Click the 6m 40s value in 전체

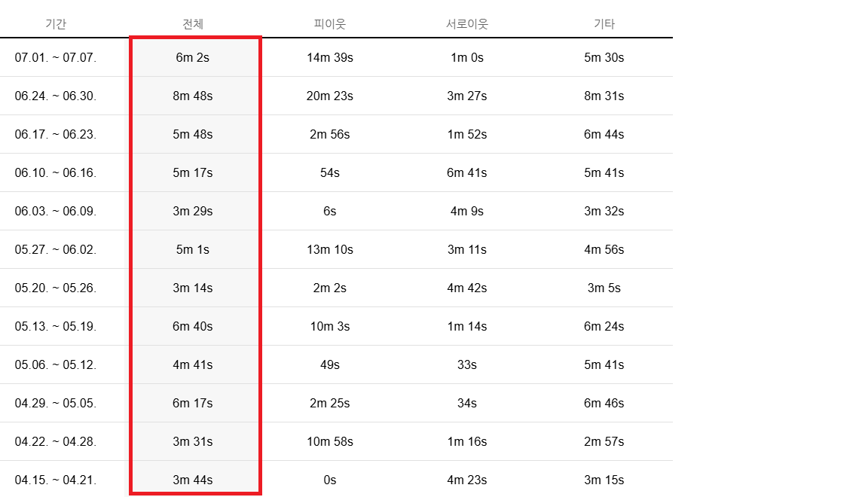point(193,326)
